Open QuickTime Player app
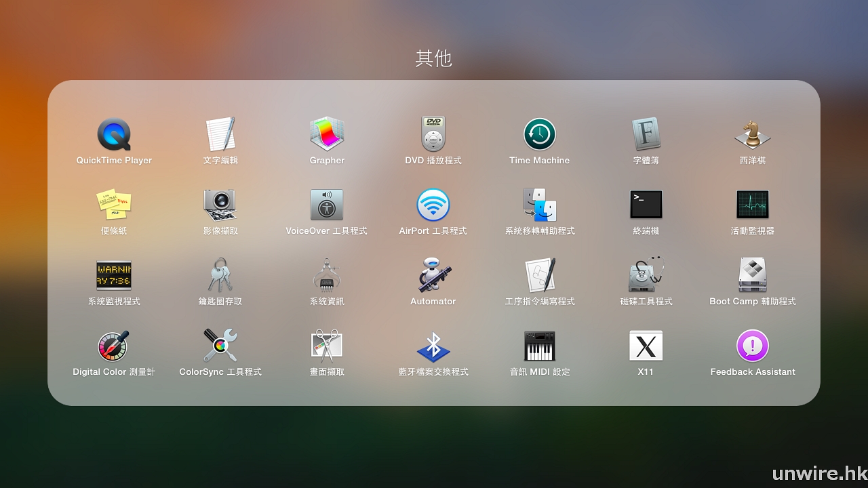This screenshot has width=868, height=488. pyautogui.click(x=114, y=135)
